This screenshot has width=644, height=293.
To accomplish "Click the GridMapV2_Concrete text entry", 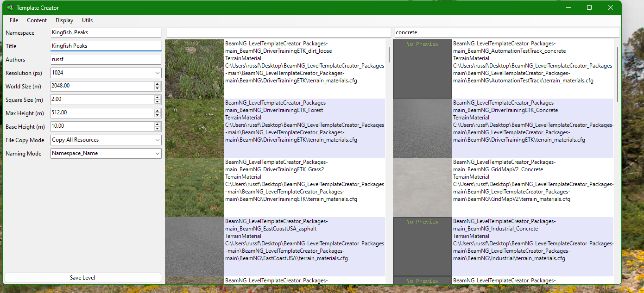I will 533,187.
